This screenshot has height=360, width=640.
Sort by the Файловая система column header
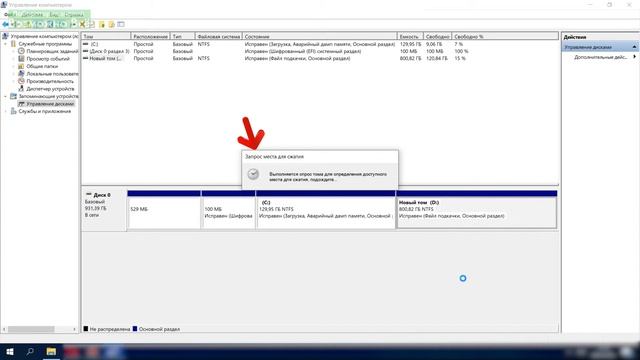218,36
